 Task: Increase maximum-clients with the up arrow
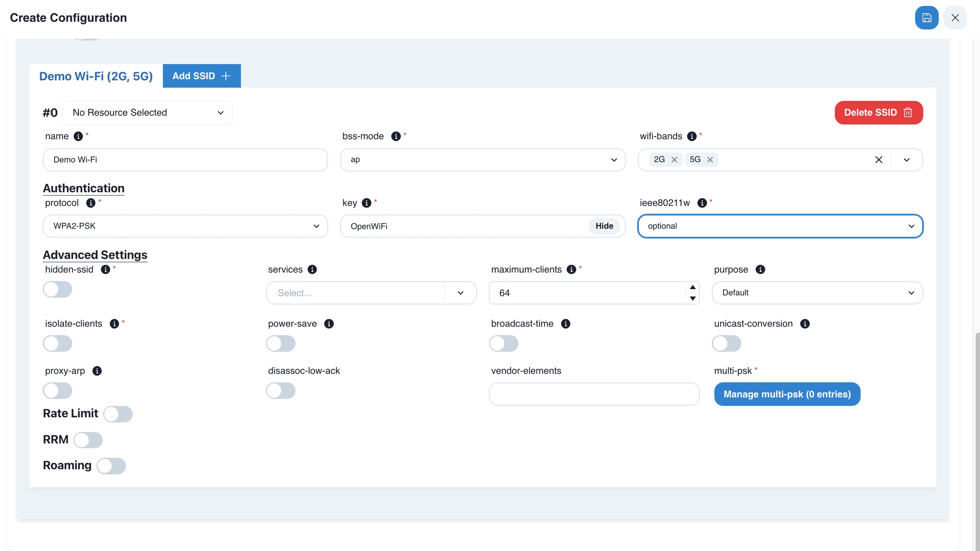(x=692, y=287)
